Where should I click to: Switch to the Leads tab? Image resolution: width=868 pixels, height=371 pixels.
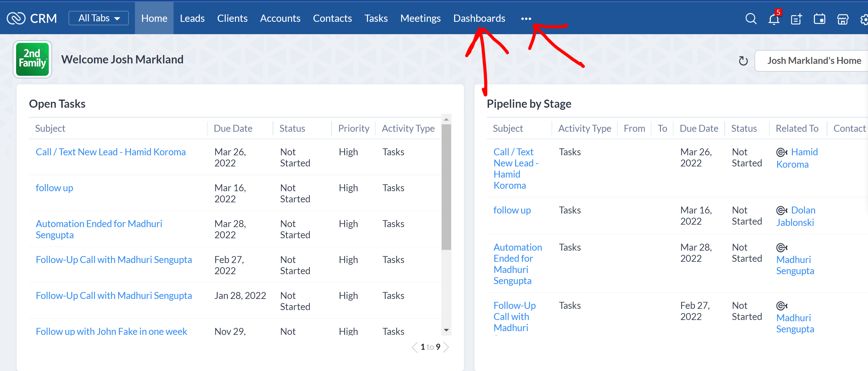[x=192, y=18]
